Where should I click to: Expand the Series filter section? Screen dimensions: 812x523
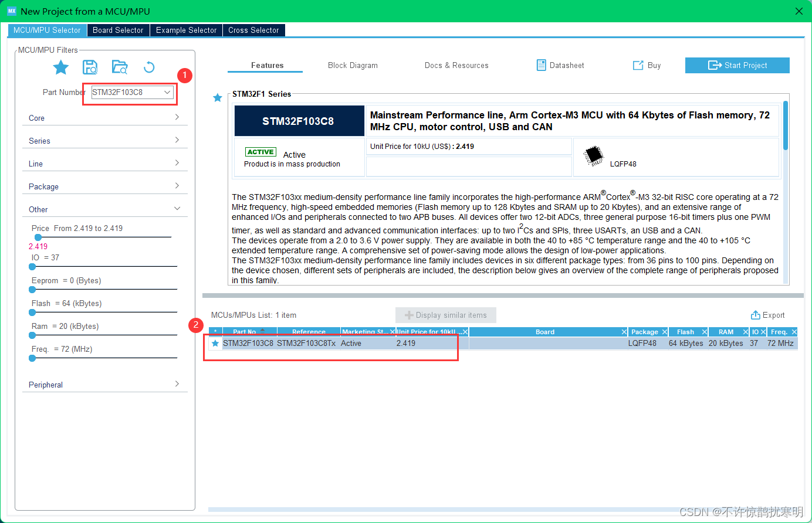[104, 141]
